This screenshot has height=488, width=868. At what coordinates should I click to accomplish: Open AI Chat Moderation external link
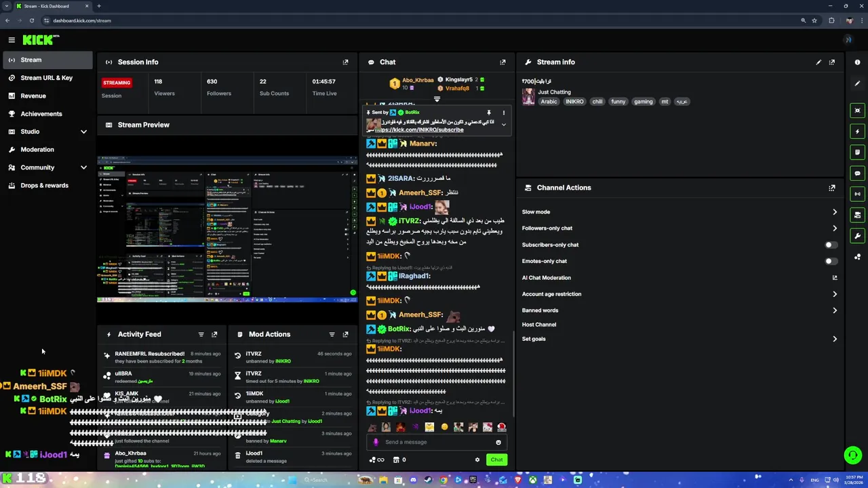tap(834, 278)
